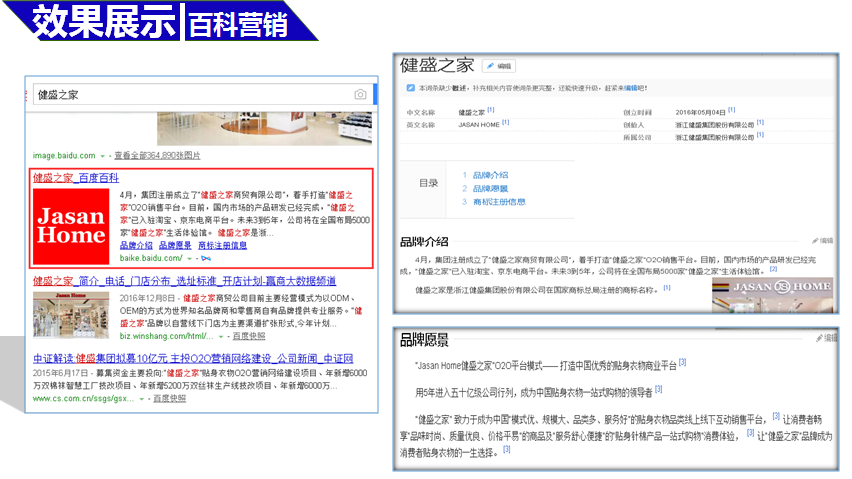The width and height of the screenshot is (852, 479).
Task: Click the pencil 编辑 button beside 健盛之家 title
Action: (498, 66)
